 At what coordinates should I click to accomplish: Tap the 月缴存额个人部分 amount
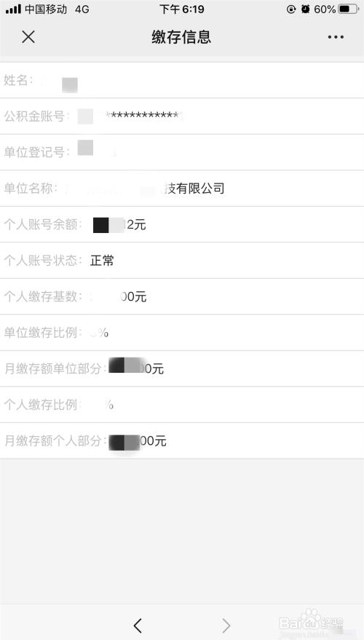138,442
